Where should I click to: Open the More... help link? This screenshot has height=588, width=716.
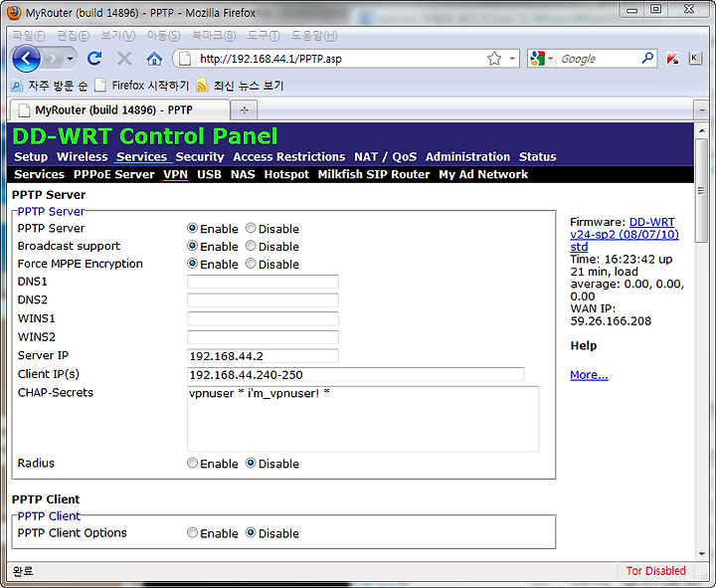[589, 375]
